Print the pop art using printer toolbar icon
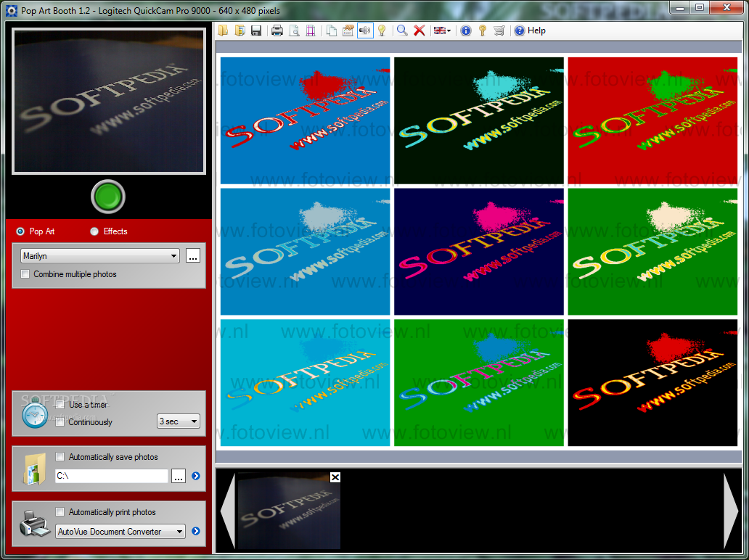The width and height of the screenshot is (749, 560). point(277,30)
